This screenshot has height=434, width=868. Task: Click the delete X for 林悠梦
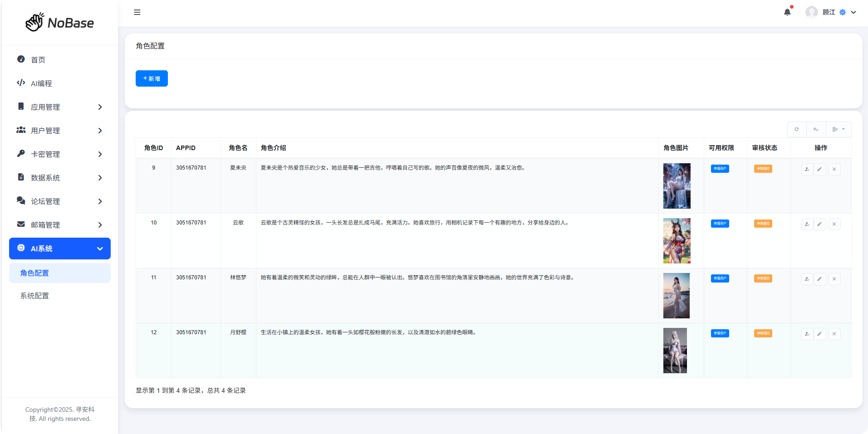(834, 279)
